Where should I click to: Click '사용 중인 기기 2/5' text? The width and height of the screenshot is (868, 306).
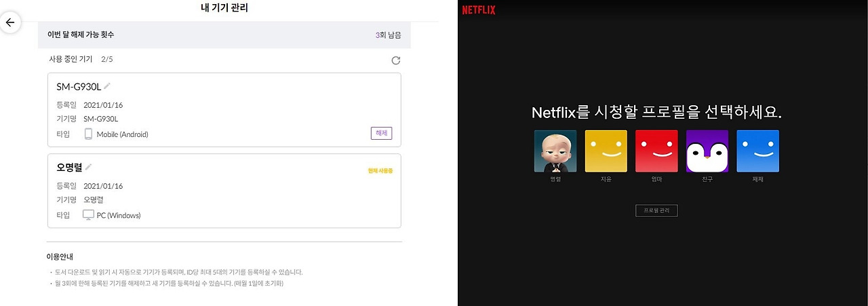coord(81,60)
